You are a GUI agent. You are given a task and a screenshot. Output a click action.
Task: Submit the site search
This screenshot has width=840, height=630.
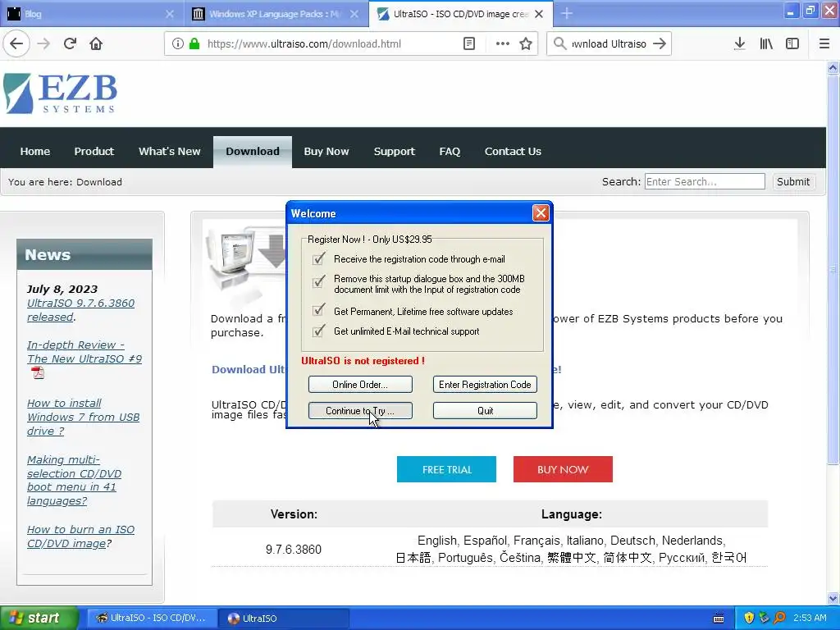click(x=793, y=181)
